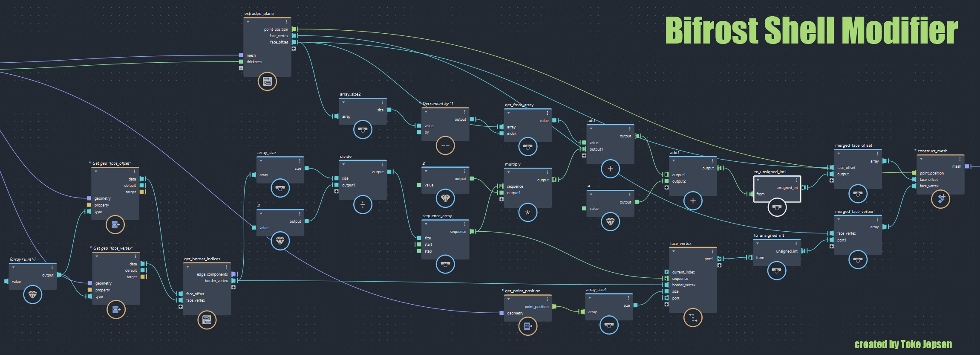The width and height of the screenshot is (980, 355).
Task: Click the thickness input port on extruded_plane
Action: [x=241, y=62]
